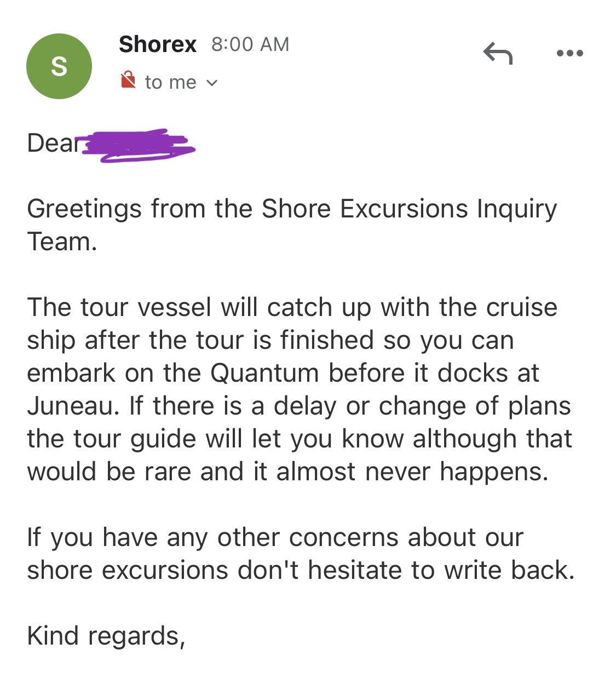Tap the 'Kind regards,' closing line
This screenshot has height=678, width=616.
(x=106, y=636)
